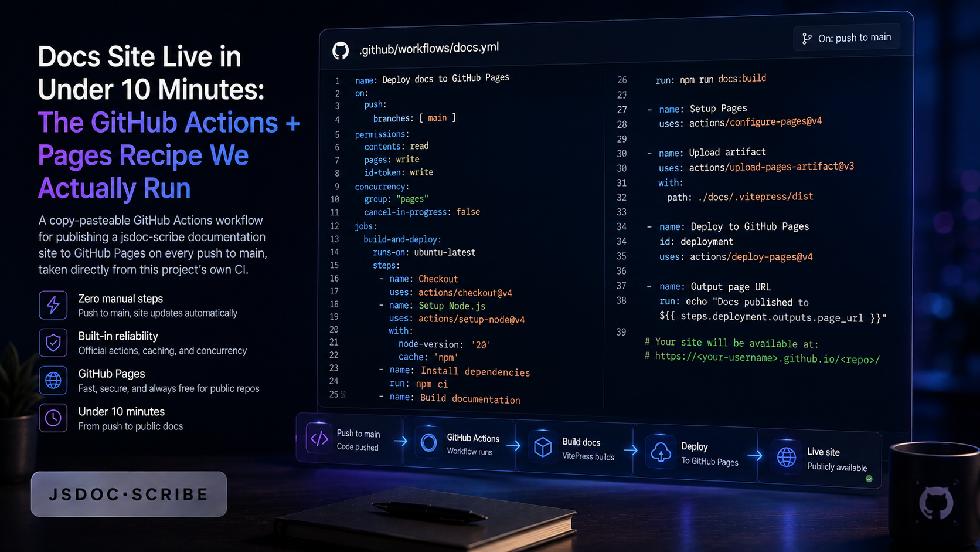Click the 'VitePress builds' pipeline label
The width and height of the screenshot is (980, 552).
(x=588, y=456)
